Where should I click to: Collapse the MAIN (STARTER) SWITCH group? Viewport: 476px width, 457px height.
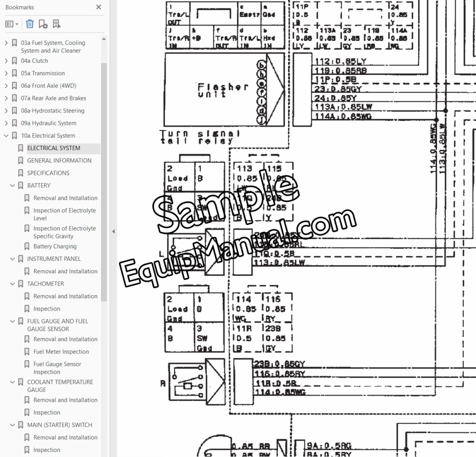pyautogui.click(x=13, y=425)
